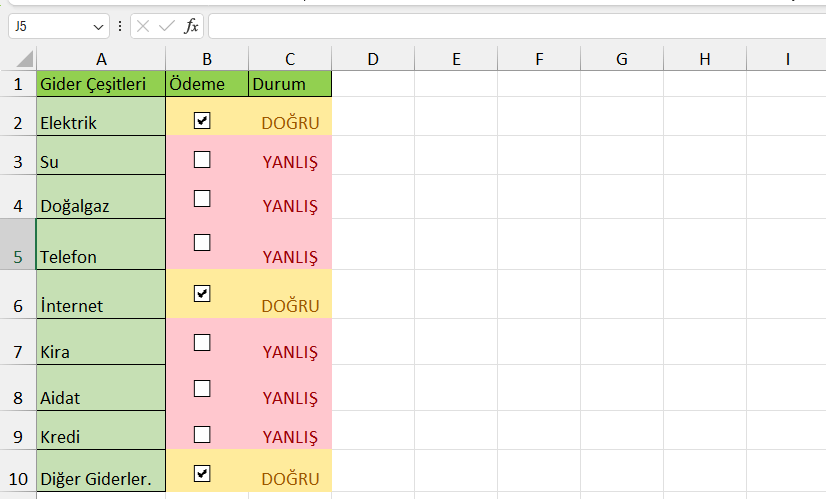Select column H header
Image resolution: width=826 pixels, height=499 pixels.
click(704, 60)
